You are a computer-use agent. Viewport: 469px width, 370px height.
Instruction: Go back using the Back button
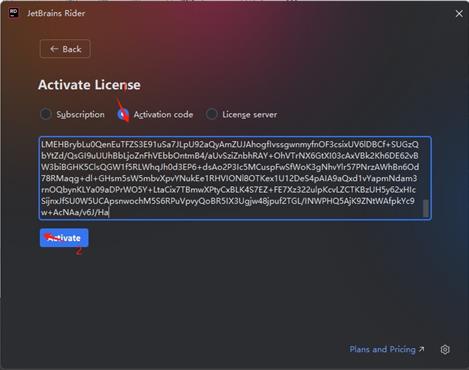(x=65, y=49)
